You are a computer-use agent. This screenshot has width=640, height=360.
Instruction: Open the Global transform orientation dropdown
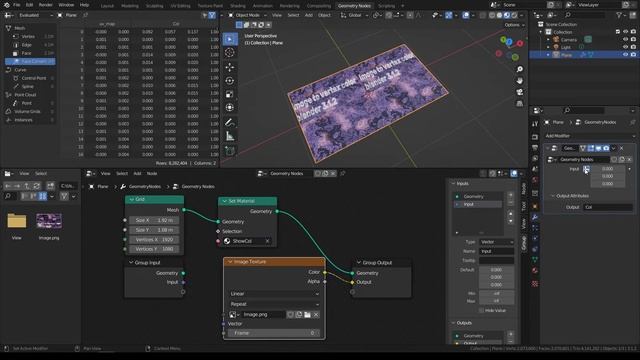[354, 15]
